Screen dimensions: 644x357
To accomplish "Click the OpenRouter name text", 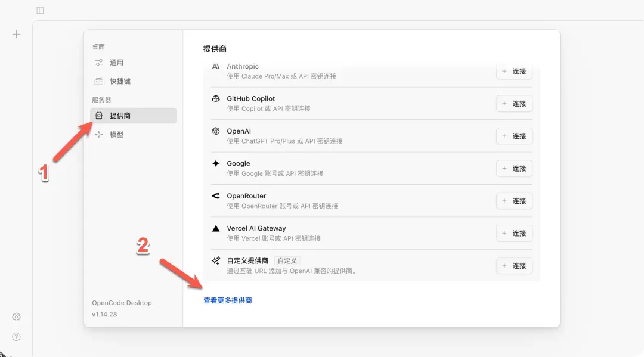I will (x=246, y=195).
